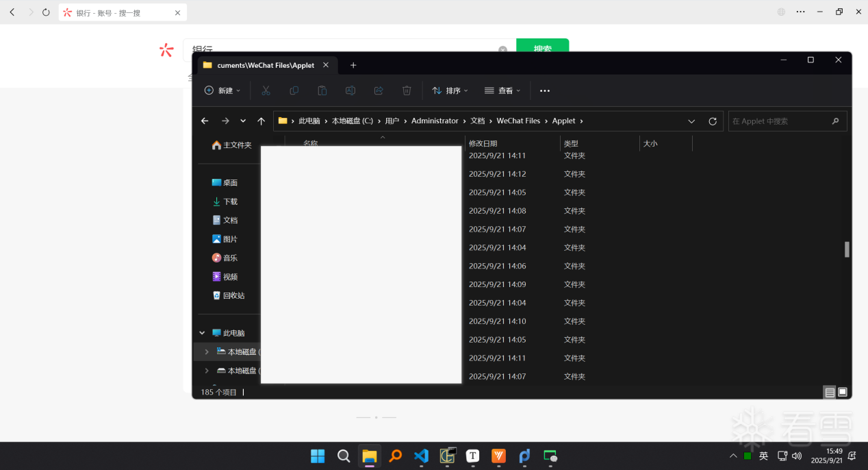
Task: Open the browser's three-dot menu
Action: (x=801, y=12)
